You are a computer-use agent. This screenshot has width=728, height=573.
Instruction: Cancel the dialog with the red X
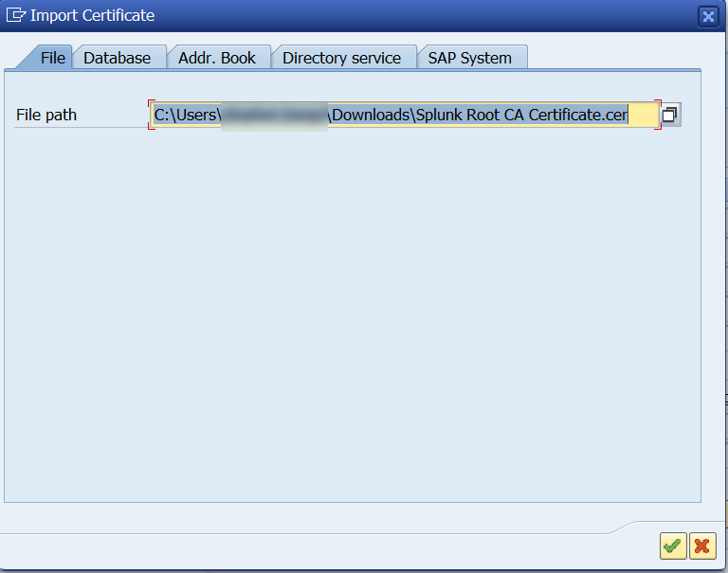pos(702,546)
